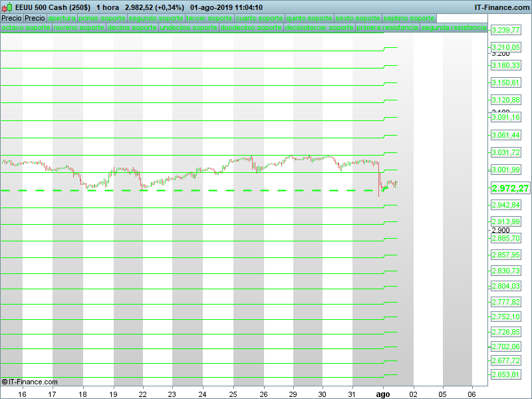Click the 'decimotercer soporte' indicator label
Screen dimensions: 532x399
click(319, 27)
